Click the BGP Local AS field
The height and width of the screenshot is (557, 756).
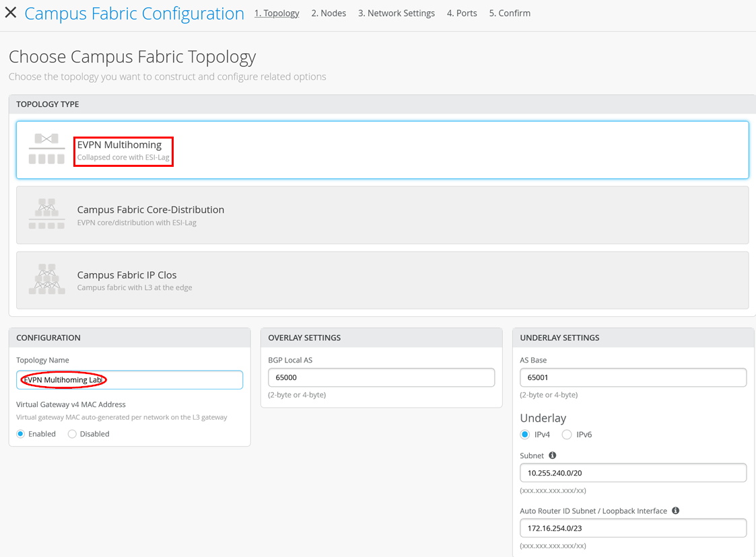coord(381,377)
